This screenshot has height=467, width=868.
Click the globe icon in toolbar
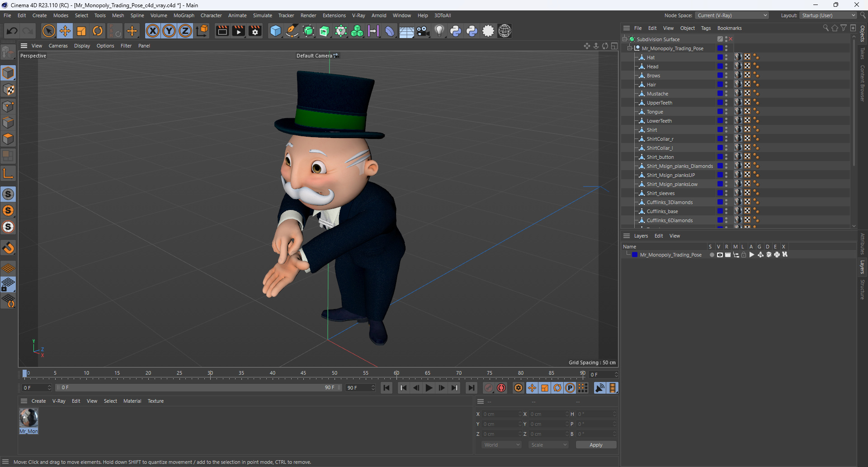pyautogui.click(x=505, y=31)
